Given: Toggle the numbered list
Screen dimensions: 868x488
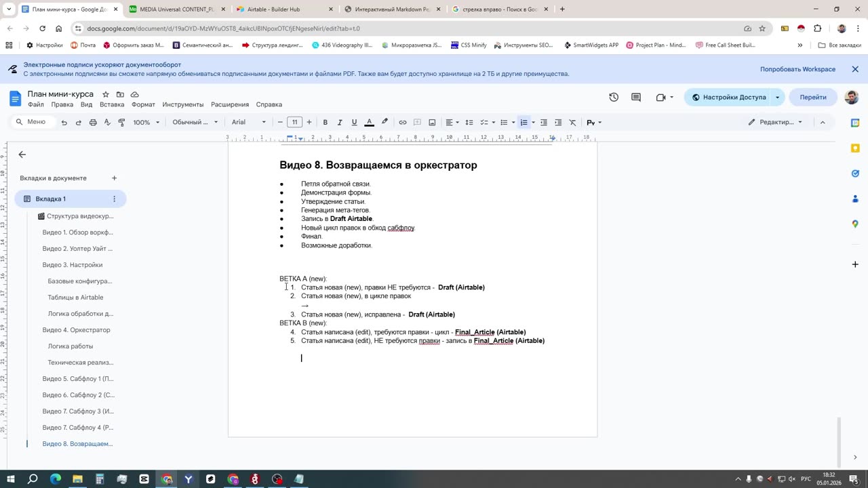Looking at the screenshot, I should (x=524, y=123).
